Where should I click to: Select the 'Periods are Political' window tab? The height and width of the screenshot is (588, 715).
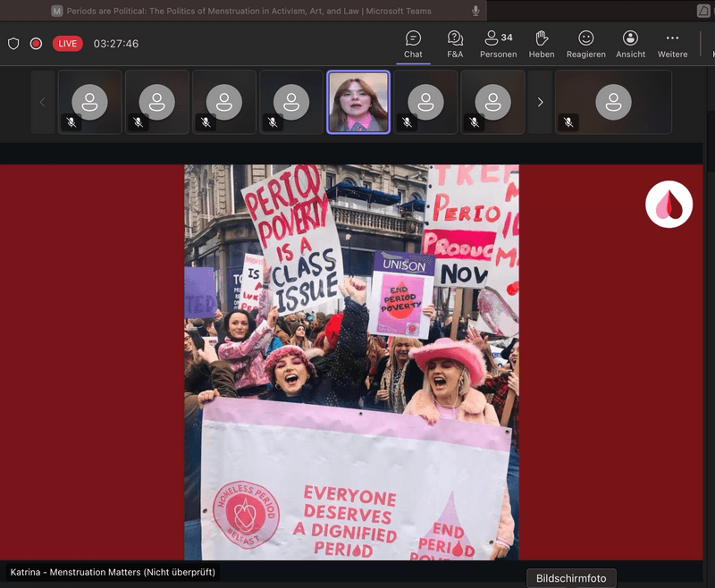pyautogui.click(x=241, y=11)
